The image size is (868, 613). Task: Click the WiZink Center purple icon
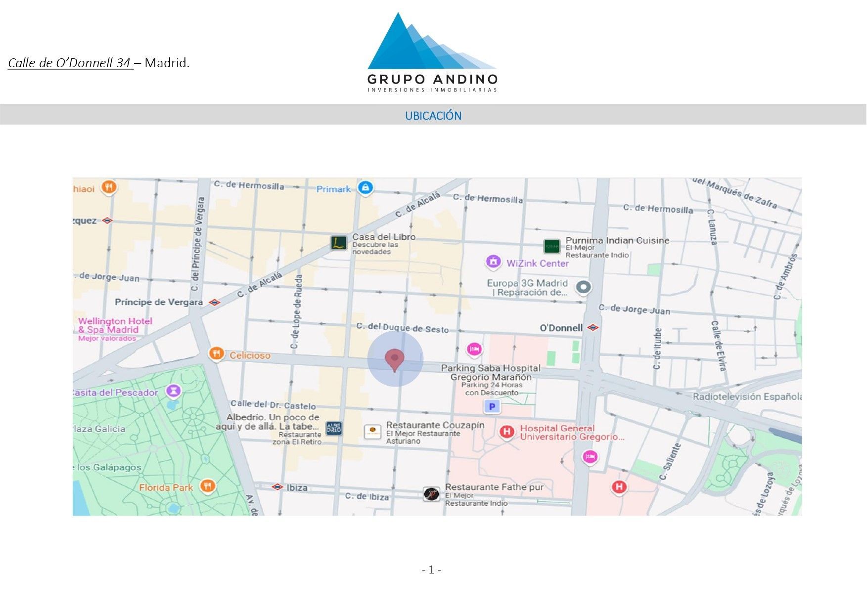(x=493, y=262)
